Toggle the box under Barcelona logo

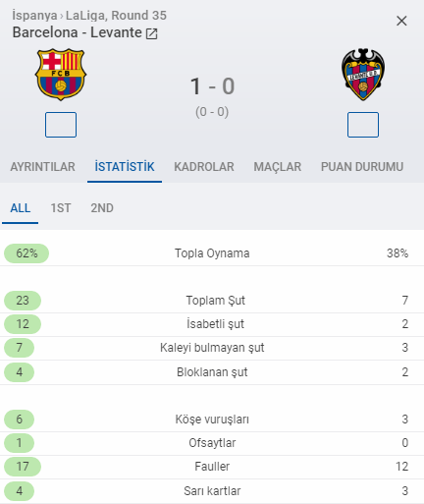point(61,125)
